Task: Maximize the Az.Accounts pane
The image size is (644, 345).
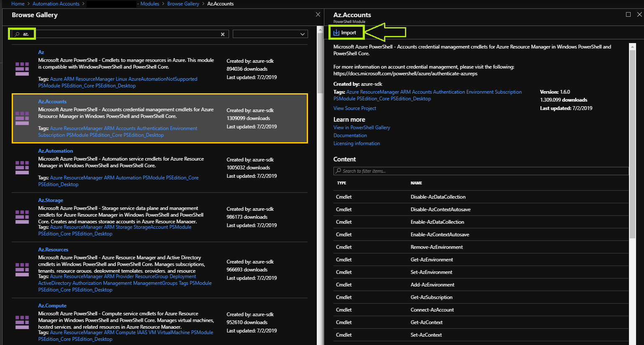Action: pyautogui.click(x=628, y=15)
